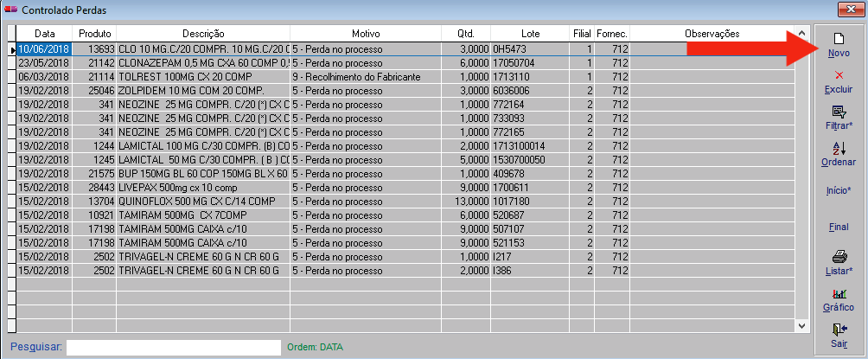
Task: Click the Excluir delete icon
Action: tap(838, 76)
